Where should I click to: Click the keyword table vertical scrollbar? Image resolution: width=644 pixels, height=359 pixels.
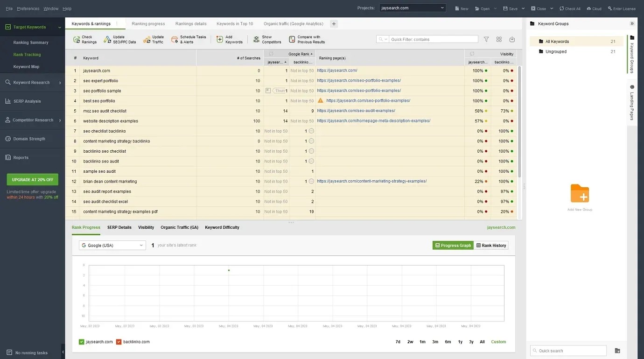[x=519, y=121]
